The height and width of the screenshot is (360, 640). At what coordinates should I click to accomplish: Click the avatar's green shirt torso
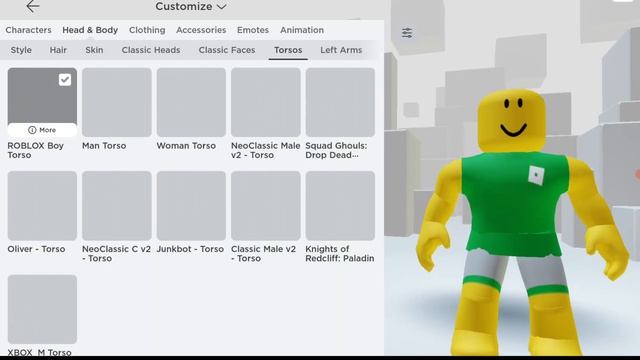pyautogui.click(x=514, y=203)
